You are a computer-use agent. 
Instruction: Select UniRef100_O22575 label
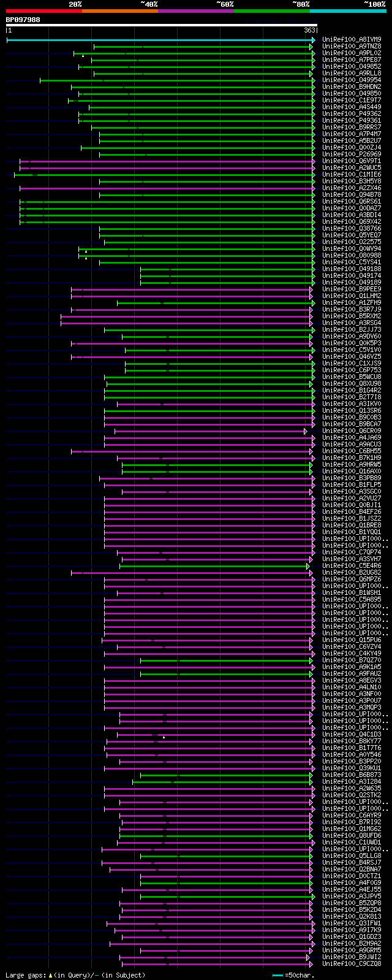pyautogui.click(x=352, y=242)
